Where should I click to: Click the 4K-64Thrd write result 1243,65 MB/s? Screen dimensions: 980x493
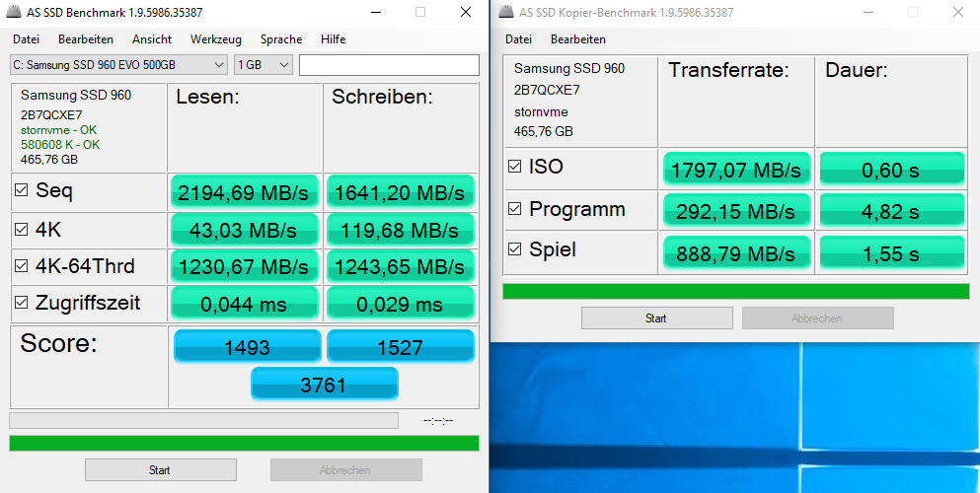point(400,266)
